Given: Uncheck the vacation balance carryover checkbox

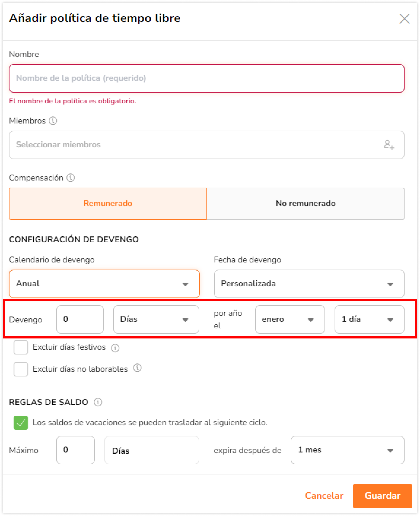Looking at the screenshot, I should coord(21,423).
